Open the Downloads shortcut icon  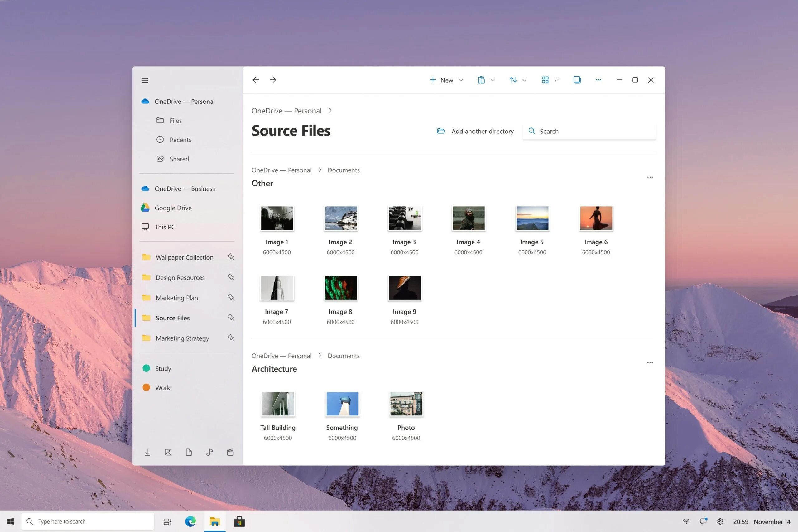pos(147,452)
